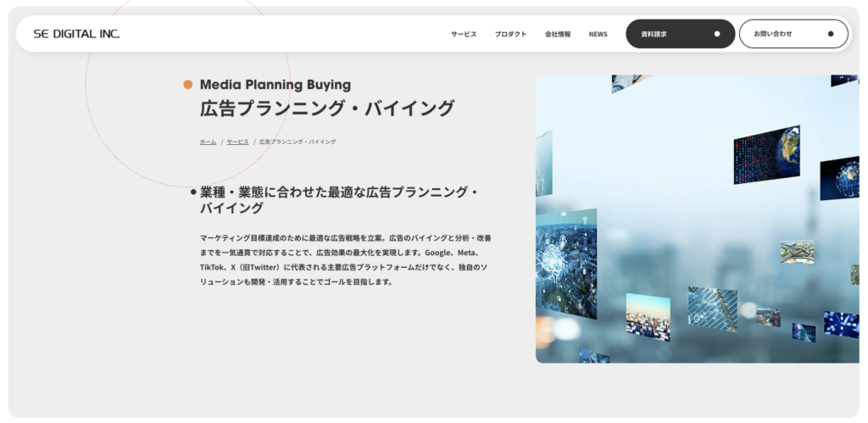The height and width of the screenshot is (423, 868).
Task: Click the 資料請求 dark button
Action: [x=681, y=34]
